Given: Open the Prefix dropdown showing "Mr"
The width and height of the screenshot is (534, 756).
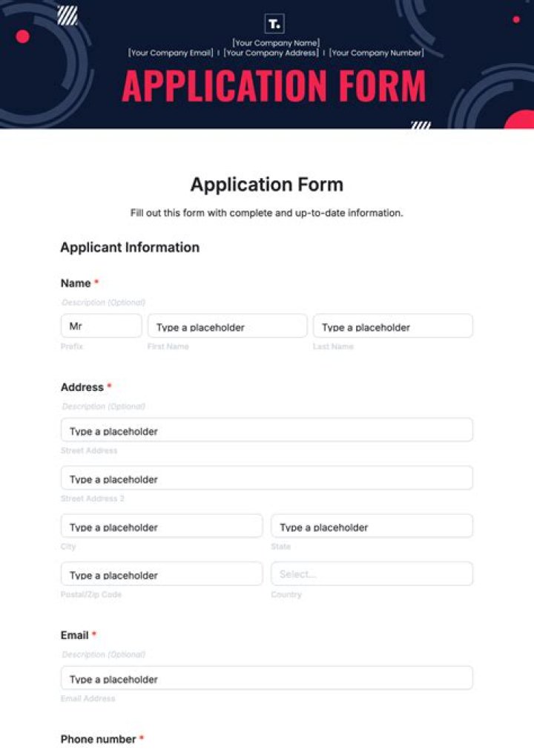Looking at the screenshot, I should tap(101, 326).
